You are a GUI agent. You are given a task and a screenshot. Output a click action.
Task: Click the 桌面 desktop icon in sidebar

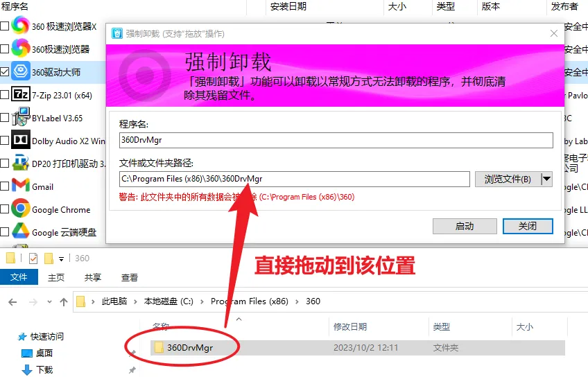coord(27,353)
